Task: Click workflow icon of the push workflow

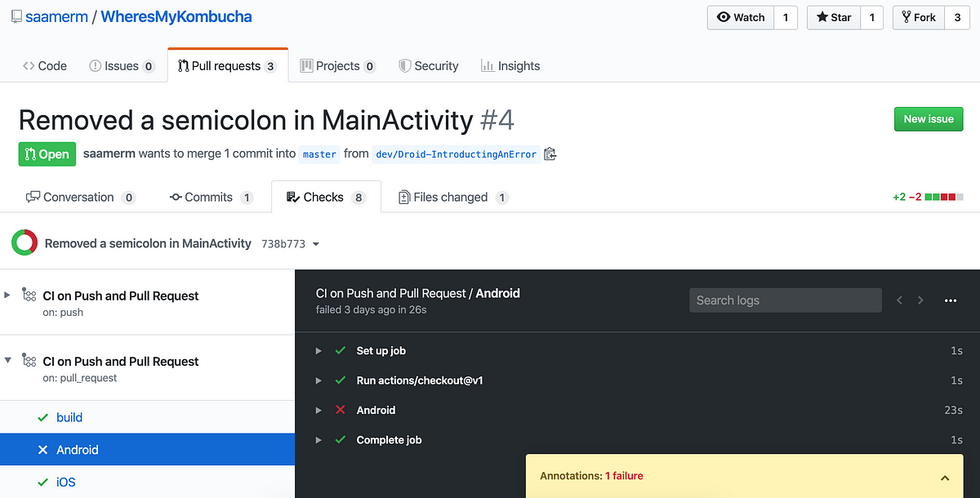Action: pos(29,296)
